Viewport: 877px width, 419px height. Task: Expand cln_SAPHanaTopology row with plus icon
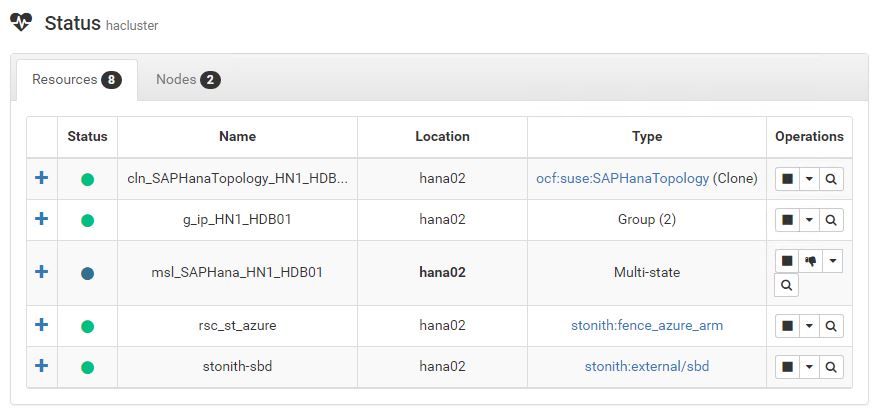(x=41, y=178)
